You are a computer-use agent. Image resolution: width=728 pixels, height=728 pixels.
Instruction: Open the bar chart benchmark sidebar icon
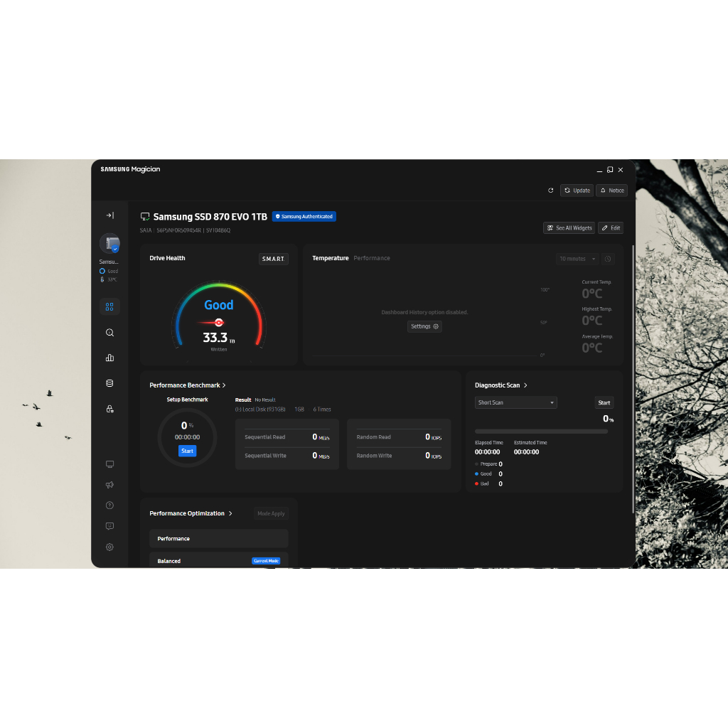[109, 358]
